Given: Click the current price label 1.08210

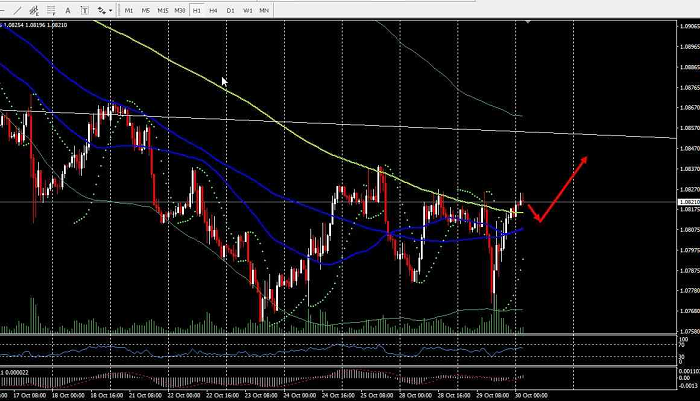Looking at the screenshot, I should 689,202.
